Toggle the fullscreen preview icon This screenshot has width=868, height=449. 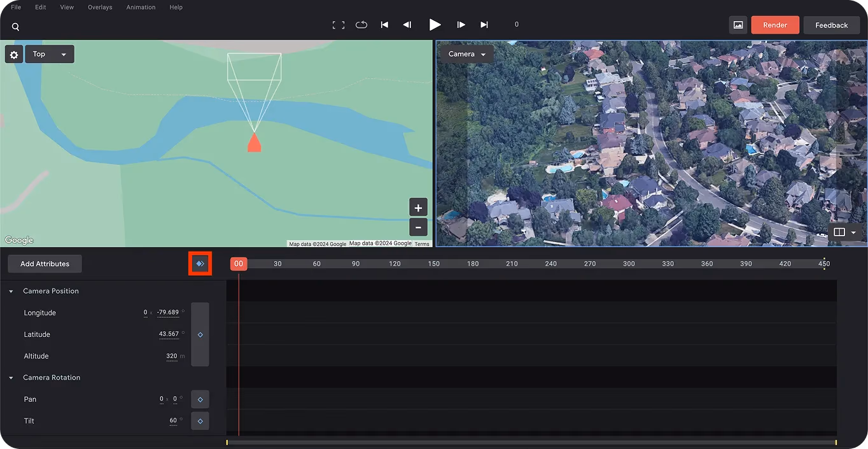[x=339, y=25]
